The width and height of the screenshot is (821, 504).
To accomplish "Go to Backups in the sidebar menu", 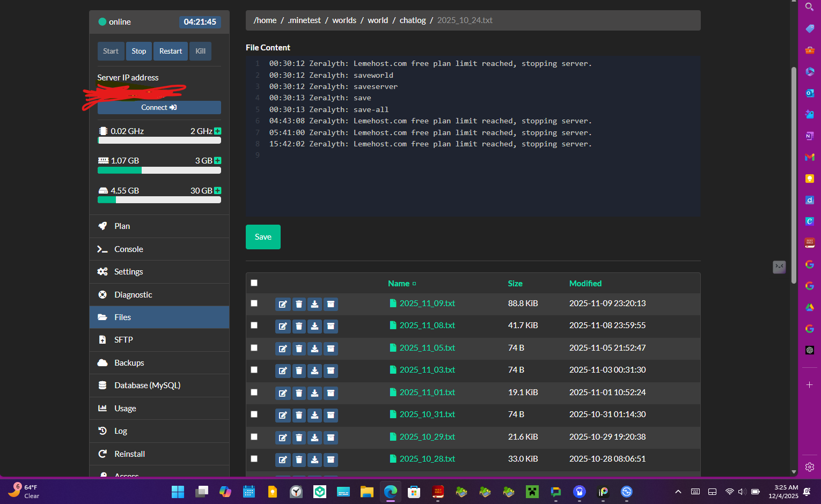I will coord(129,363).
